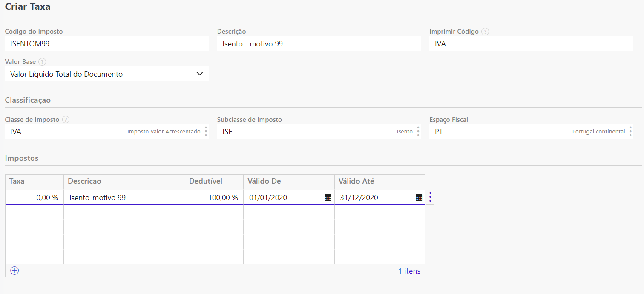The image size is (644, 294).
Task: Open options dots for Classe de Imposto field
Action: tap(206, 132)
